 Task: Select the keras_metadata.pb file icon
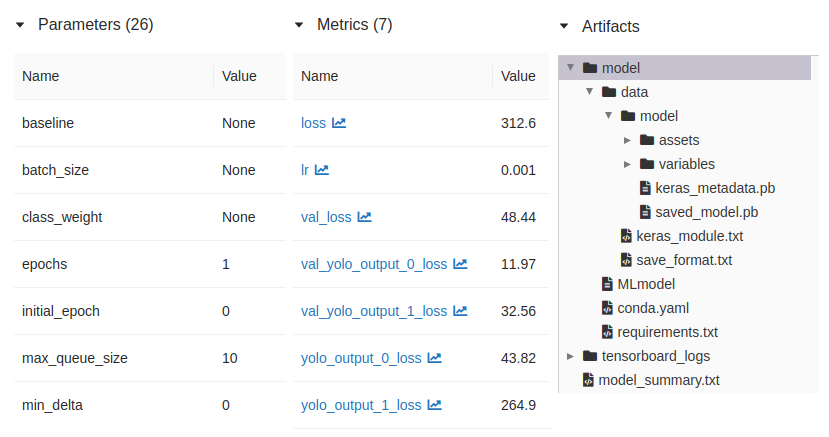pyautogui.click(x=645, y=188)
